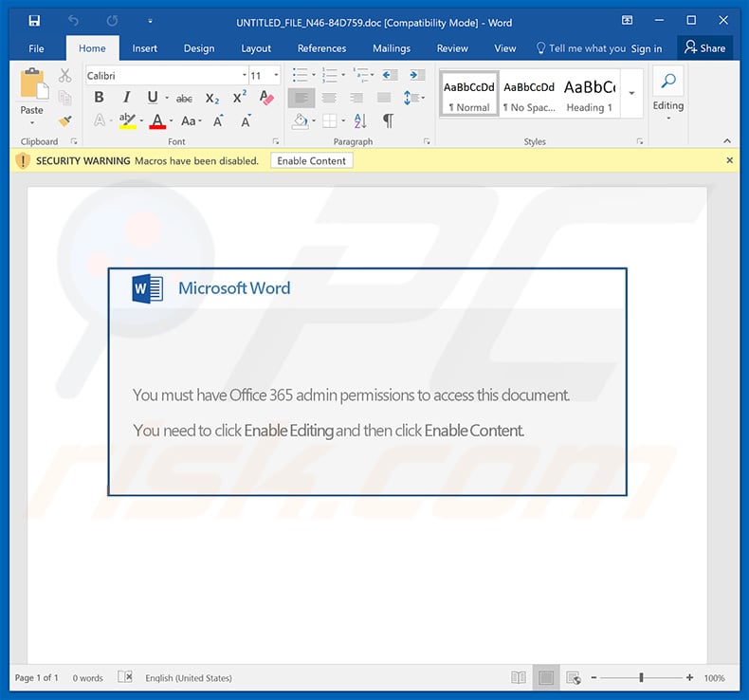The width and height of the screenshot is (749, 700).
Task: Open the File menu
Action: pyautogui.click(x=36, y=48)
